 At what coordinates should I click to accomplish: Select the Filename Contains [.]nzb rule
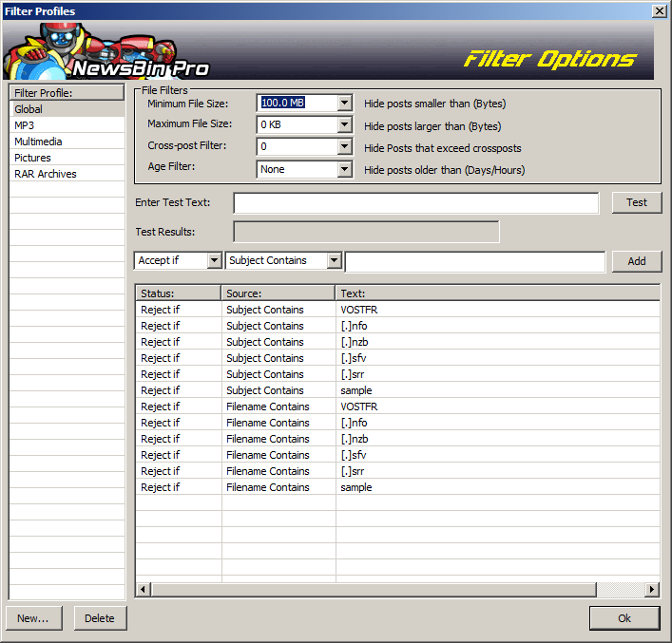pos(397,439)
